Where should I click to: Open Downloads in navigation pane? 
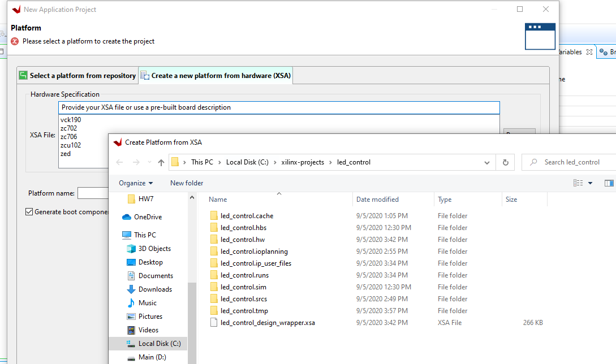coord(155,289)
